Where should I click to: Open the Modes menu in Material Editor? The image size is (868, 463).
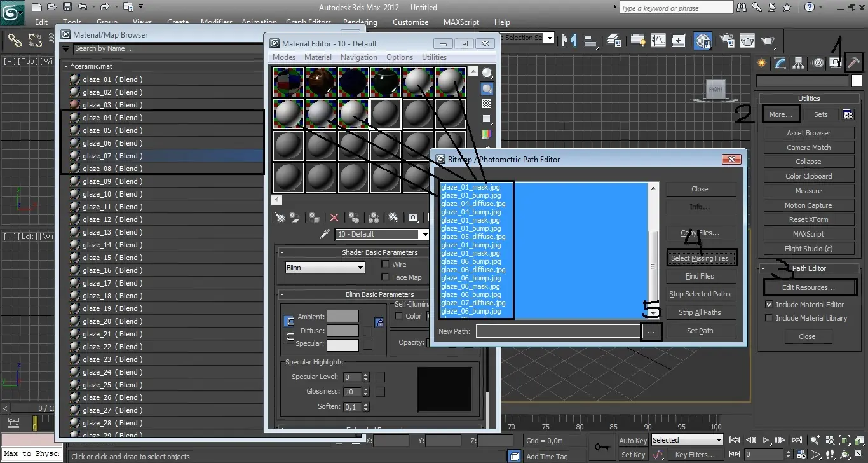284,57
